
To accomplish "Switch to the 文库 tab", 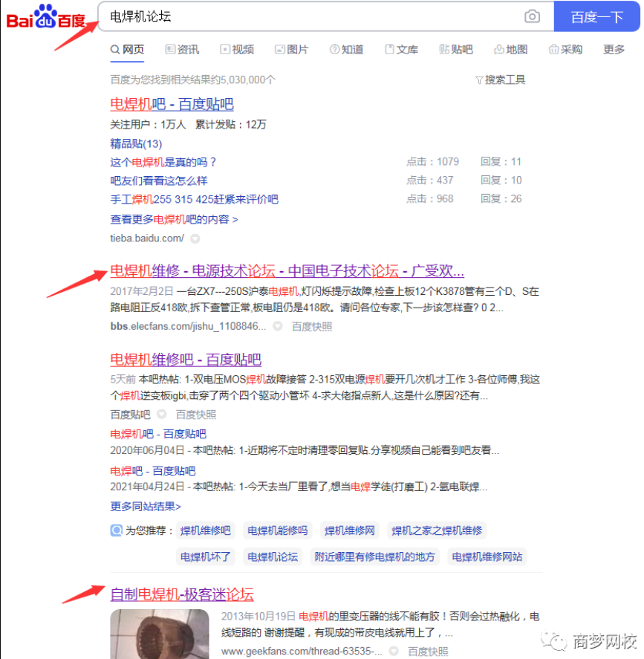I will (402, 50).
